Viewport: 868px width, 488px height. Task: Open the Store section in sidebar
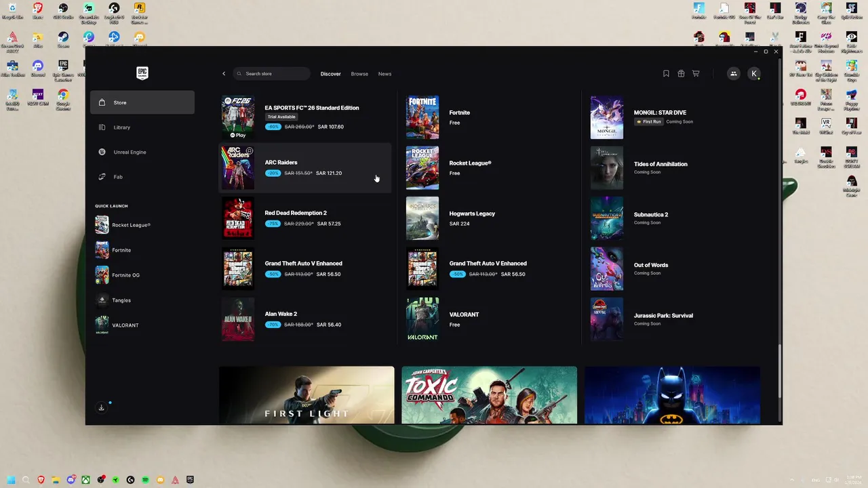tap(142, 102)
